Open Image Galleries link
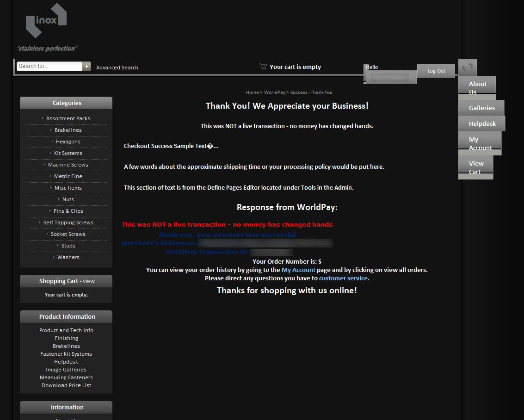Viewport: 524px width, 420px height. 66,370
